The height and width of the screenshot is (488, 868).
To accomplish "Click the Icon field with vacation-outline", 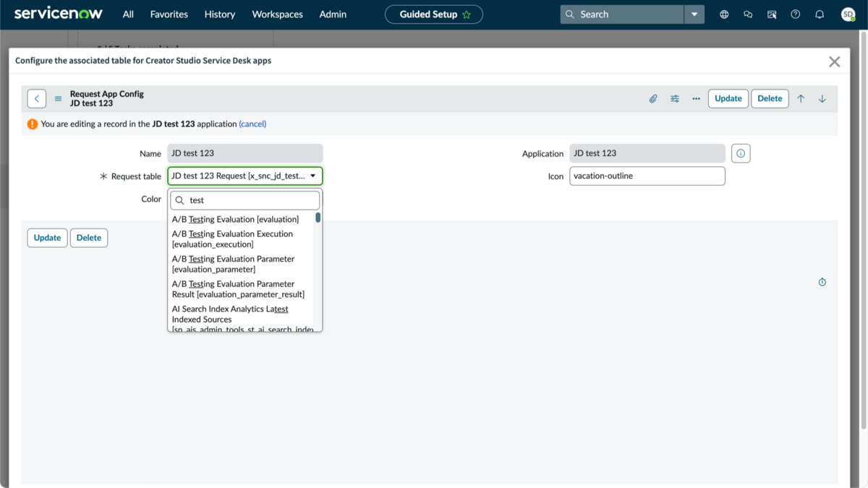I will (x=647, y=176).
